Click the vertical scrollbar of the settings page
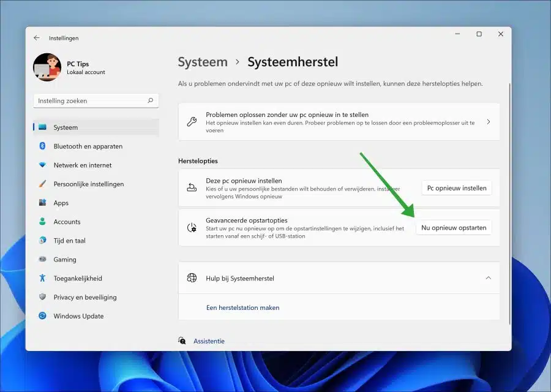Screen dimensions: 551x392 (509, 204)
